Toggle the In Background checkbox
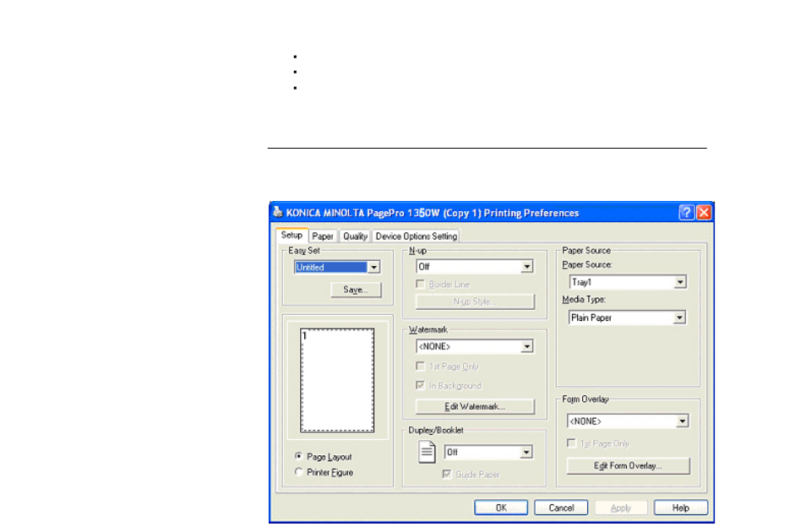Viewport: 806px width, 532px height. (421, 385)
